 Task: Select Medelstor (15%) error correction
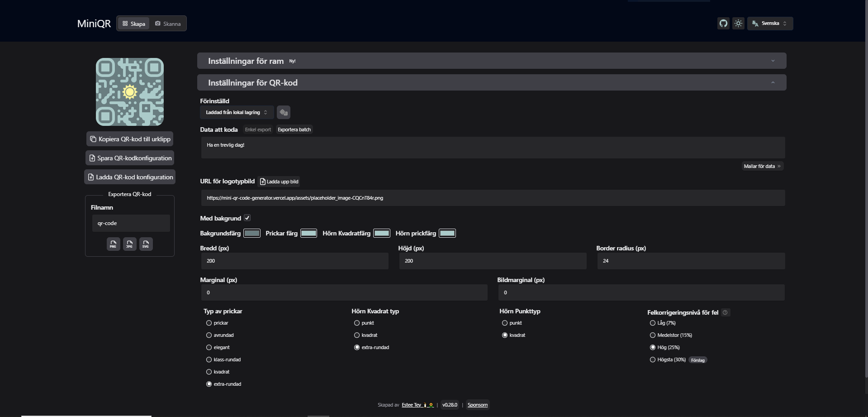click(653, 335)
